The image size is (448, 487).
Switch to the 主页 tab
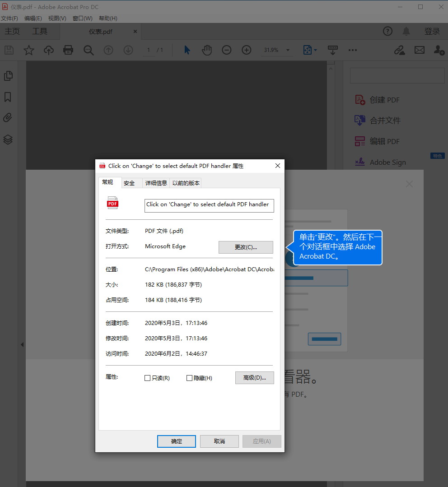point(12,32)
